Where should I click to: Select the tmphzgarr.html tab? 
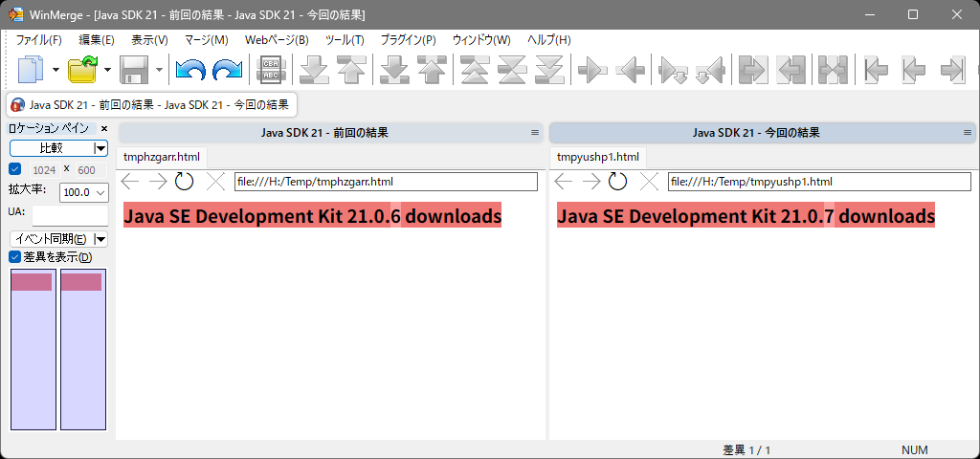click(x=162, y=157)
